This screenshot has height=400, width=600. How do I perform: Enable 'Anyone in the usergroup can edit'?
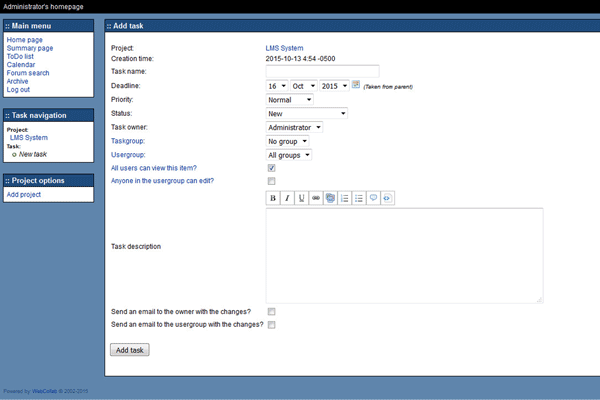(x=271, y=181)
